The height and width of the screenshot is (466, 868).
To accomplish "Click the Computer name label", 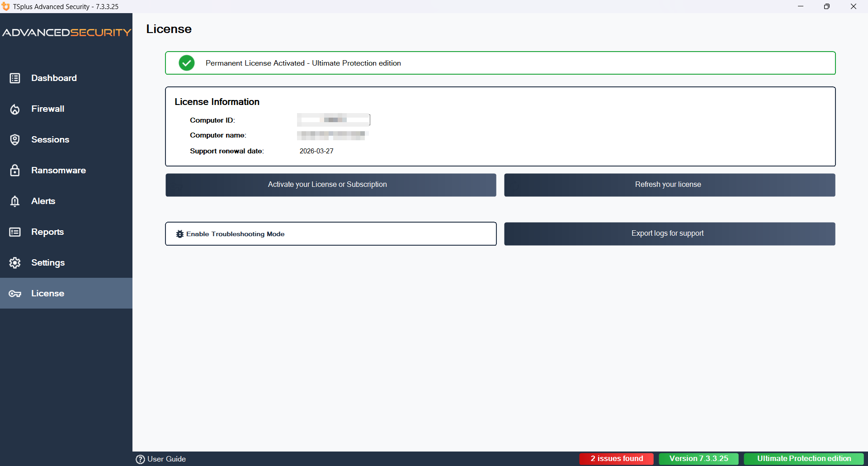I will [x=218, y=135].
